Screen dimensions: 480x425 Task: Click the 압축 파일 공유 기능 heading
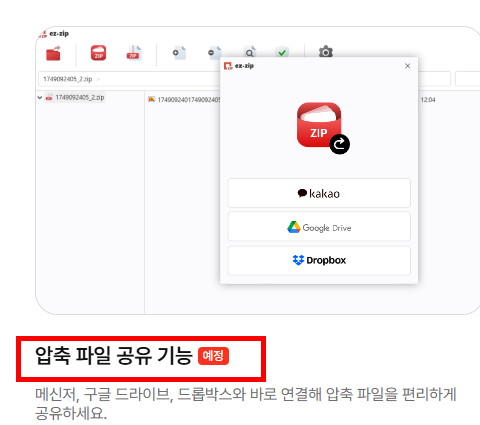[114, 355]
